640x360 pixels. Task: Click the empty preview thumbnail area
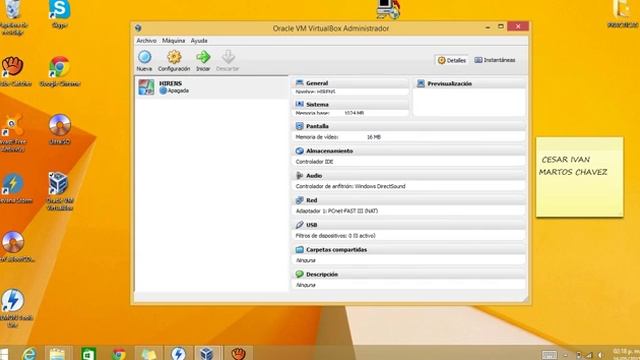pyautogui.click(x=469, y=102)
